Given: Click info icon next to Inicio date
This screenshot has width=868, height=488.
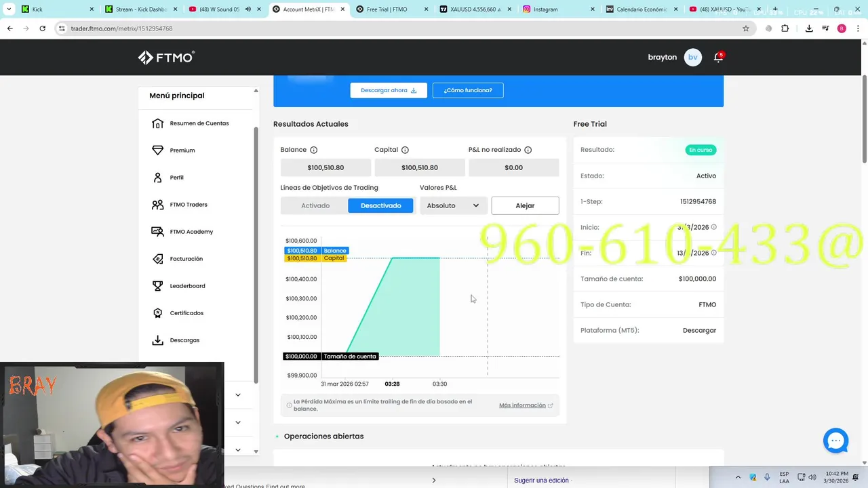Looking at the screenshot, I should point(713,227).
